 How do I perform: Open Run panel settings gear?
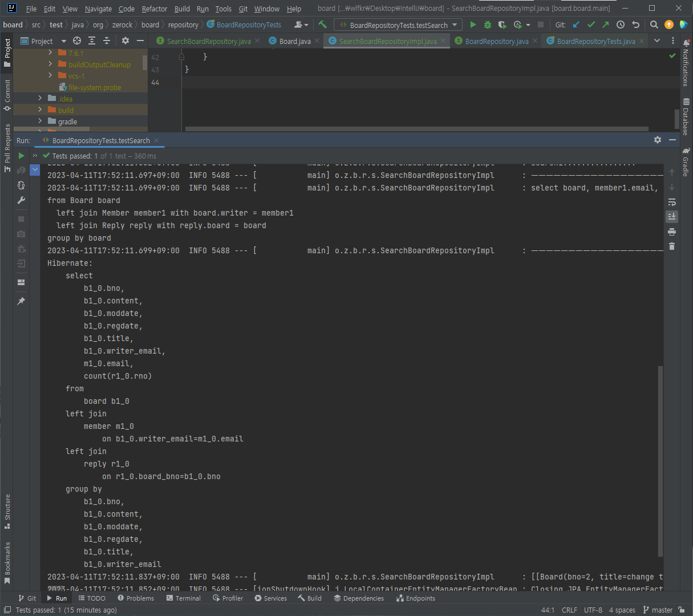tap(658, 140)
